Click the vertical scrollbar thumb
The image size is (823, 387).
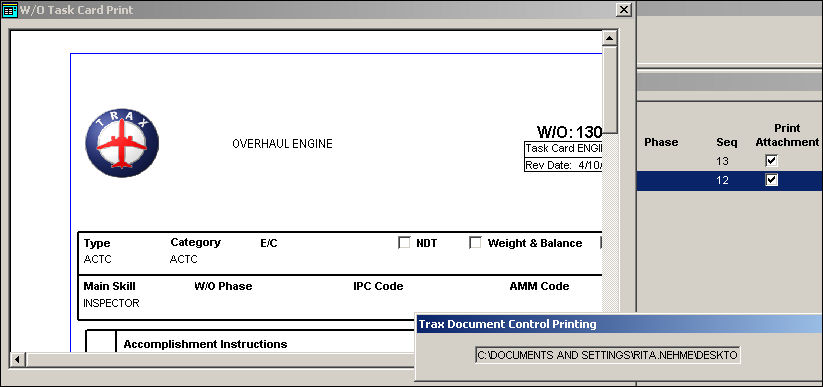coord(609,90)
